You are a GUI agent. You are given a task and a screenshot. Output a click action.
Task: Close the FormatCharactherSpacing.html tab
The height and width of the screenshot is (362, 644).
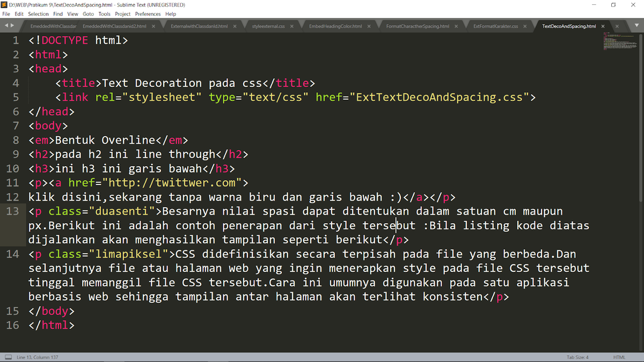[x=457, y=26]
